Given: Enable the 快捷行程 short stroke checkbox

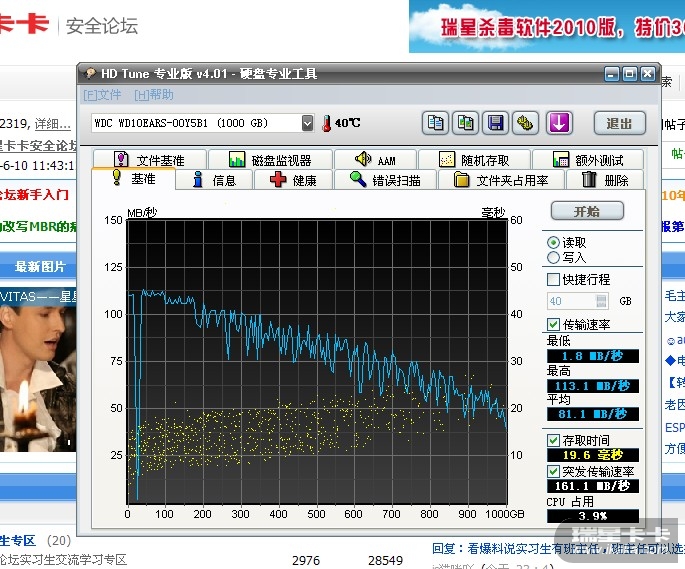Looking at the screenshot, I should 554,280.
